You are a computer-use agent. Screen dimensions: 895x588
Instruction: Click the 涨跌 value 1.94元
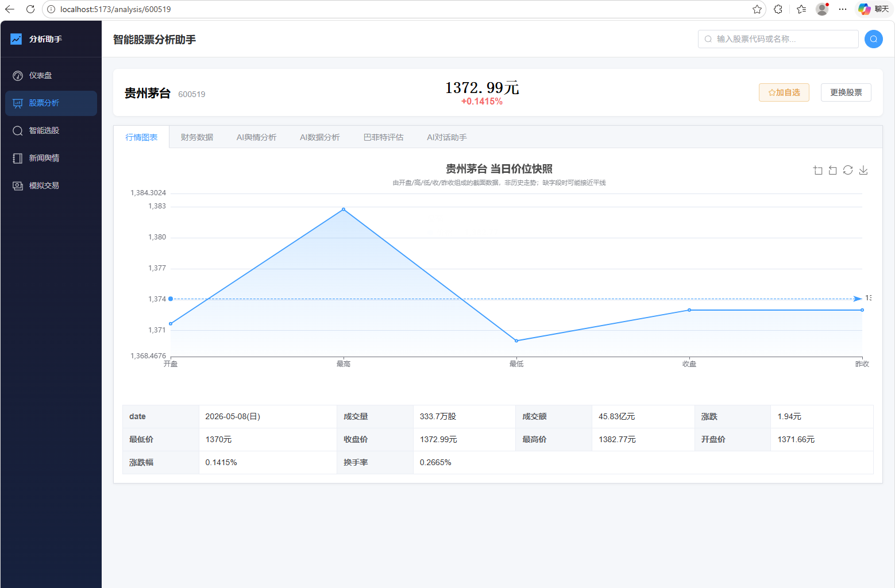(x=789, y=417)
